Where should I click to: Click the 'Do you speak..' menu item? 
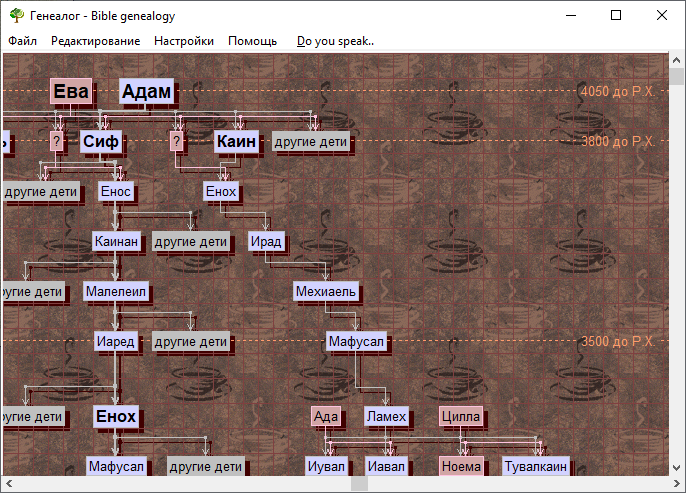336,41
